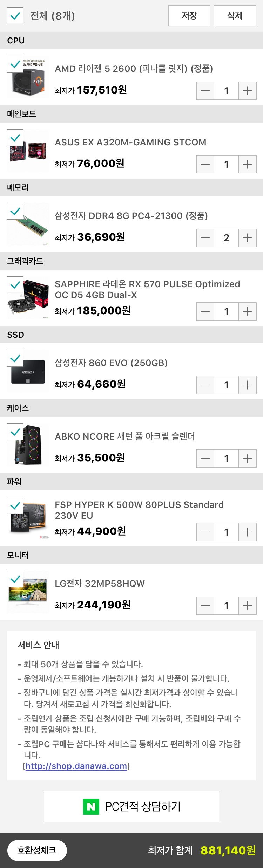This screenshot has height=868, width=263.
Task: Uncheck the Samsung 860 EVO SSD item
Action: coord(15,359)
